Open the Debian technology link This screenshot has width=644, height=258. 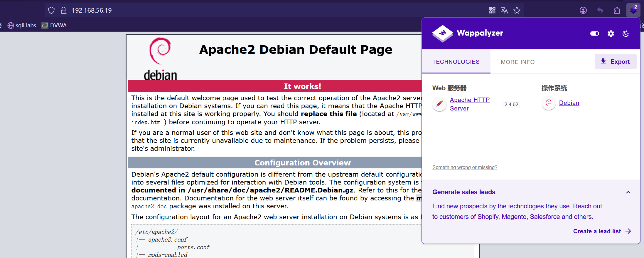click(569, 103)
